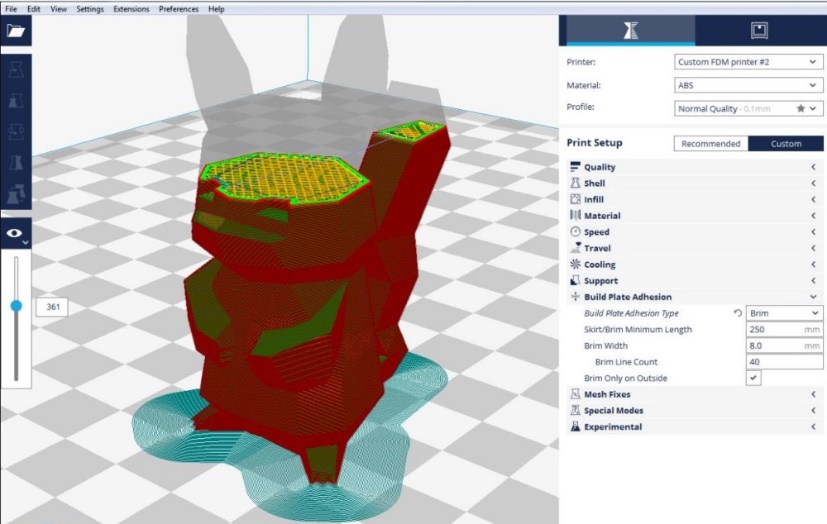
Task: Click the Quality category icon
Action: [575, 167]
